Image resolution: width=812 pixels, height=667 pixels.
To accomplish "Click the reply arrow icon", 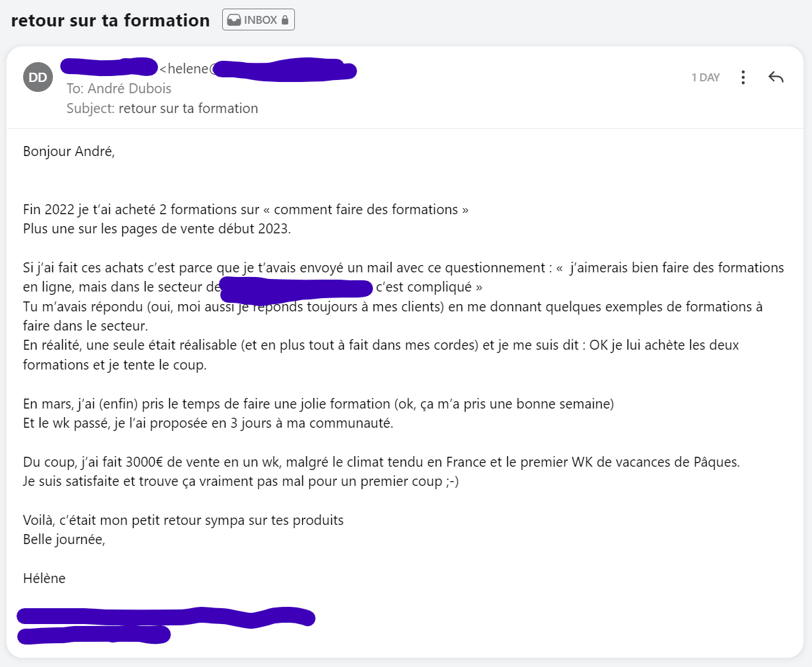I will pos(776,77).
